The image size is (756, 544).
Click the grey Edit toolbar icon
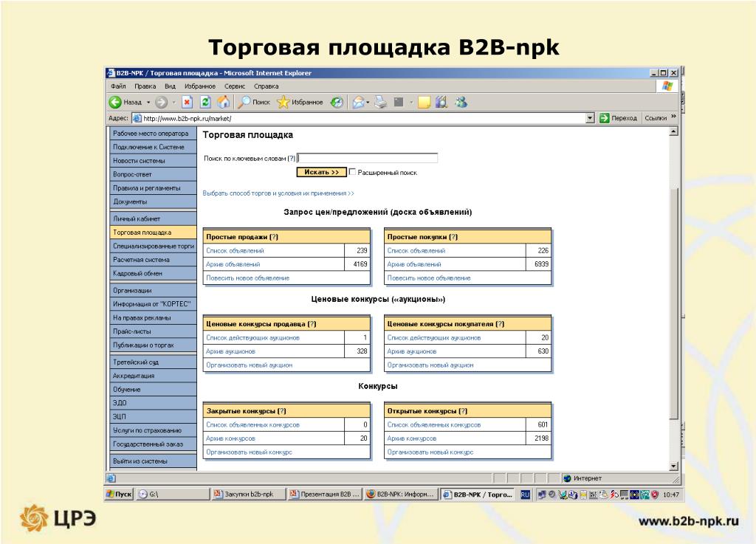click(x=399, y=102)
